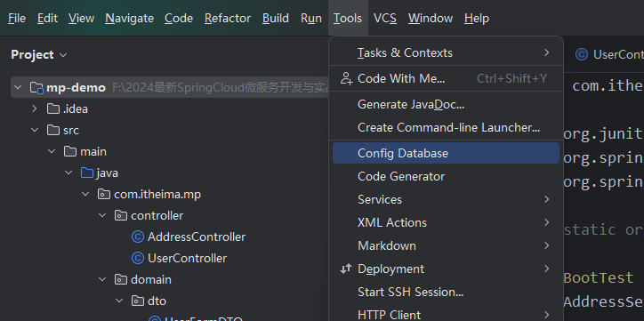Click the AddressController class icon
Viewport: 644px width, 321px height.
[138, 237]
